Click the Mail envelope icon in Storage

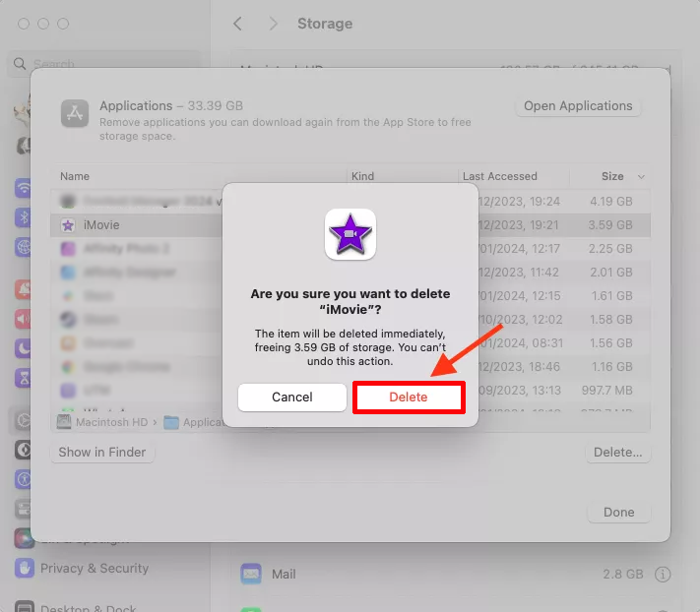click(x=251, y=574)
